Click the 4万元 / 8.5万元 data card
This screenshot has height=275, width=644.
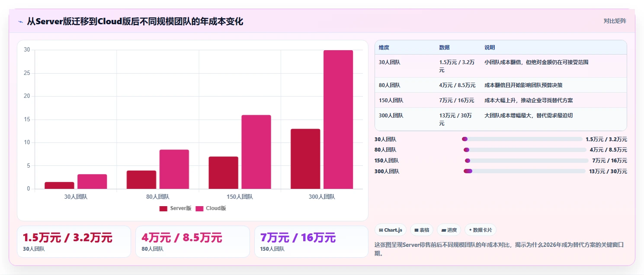point(192,242)
